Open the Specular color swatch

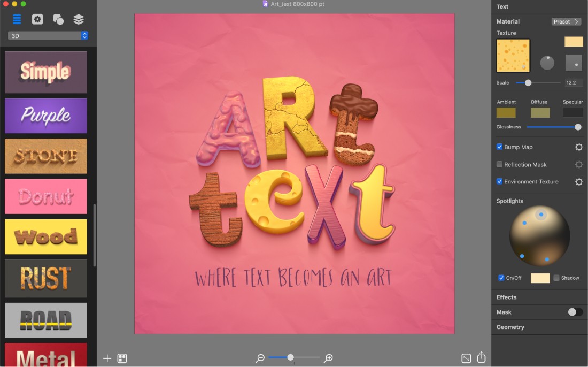(x=573, y=112)
